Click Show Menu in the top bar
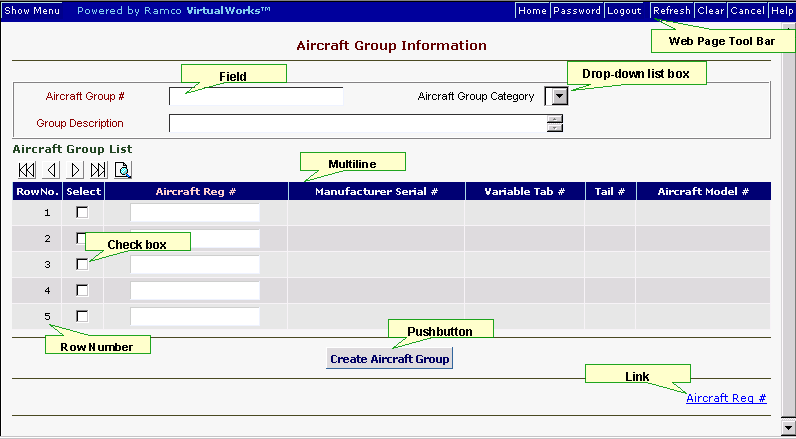 coord(31,11)
